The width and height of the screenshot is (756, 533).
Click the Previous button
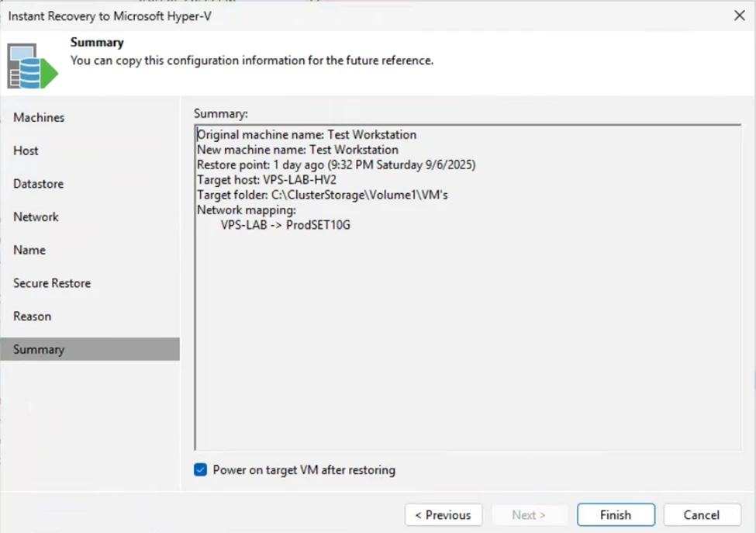point(444,514)
